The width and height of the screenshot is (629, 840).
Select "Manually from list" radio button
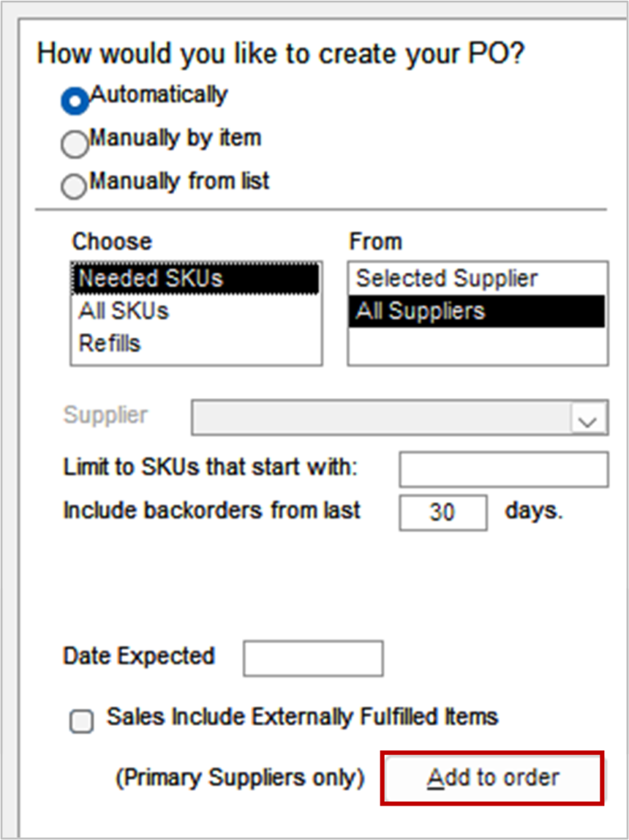(75, 186)
